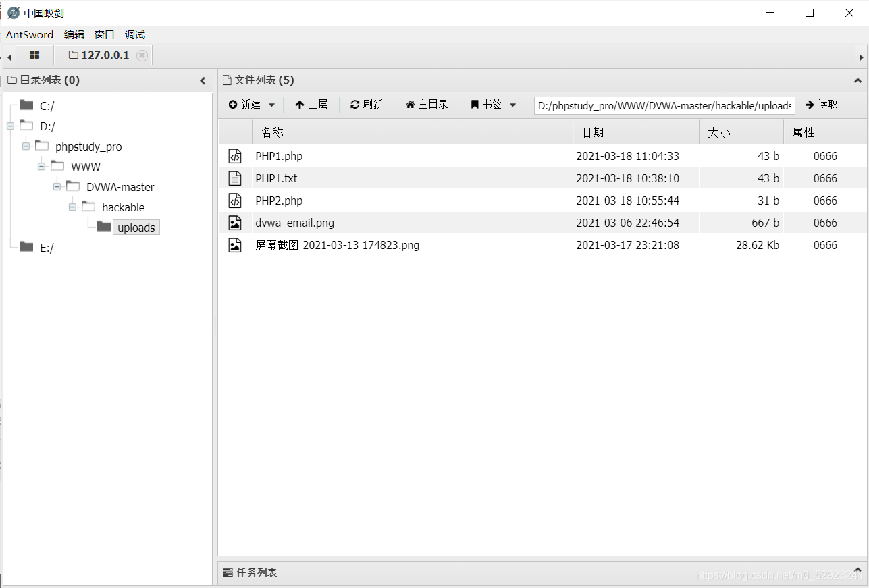Collapse the WWW tree node
Image resolution: width=869 pixels, height=588 pixels.
(x=41, y=166)
